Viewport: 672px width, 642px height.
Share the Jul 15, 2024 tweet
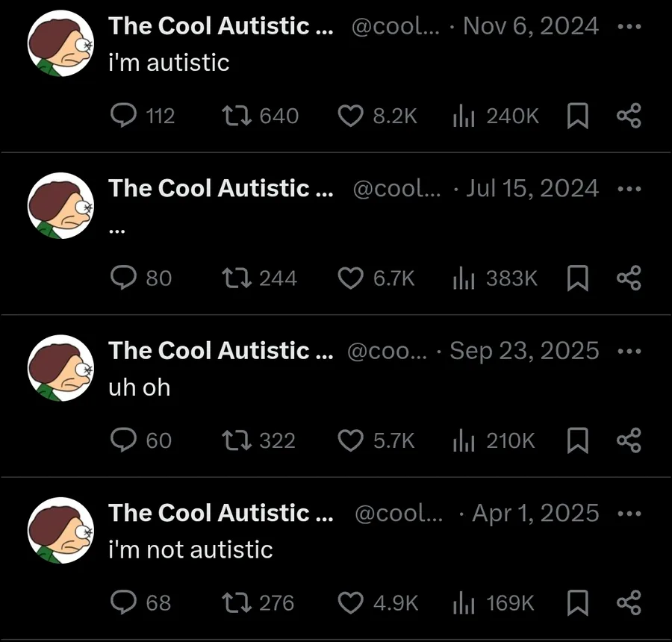pyautogui.click(x=629, y=278)
